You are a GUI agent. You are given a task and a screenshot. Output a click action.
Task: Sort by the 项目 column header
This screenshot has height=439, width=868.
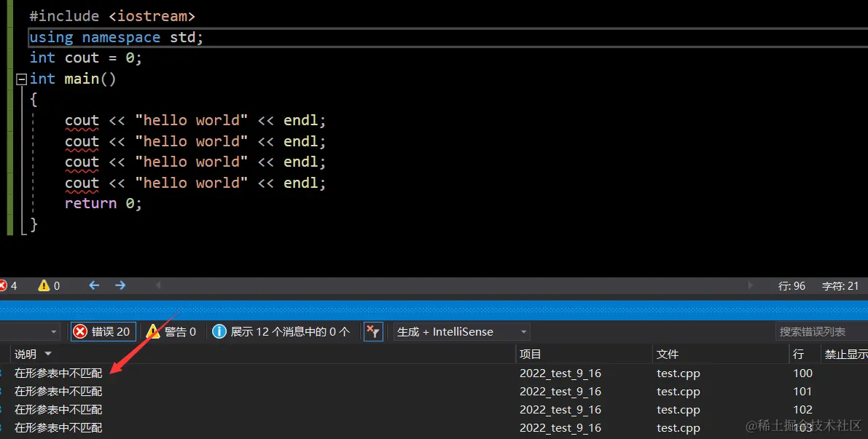click(x=531, y=354)
